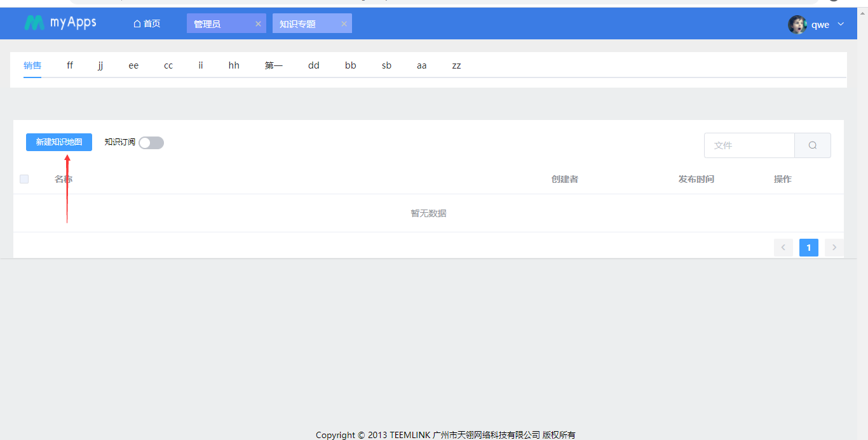This screenshot has width=868, height=440.
Task: Select the zz category tab
Action: pos(456,65)
